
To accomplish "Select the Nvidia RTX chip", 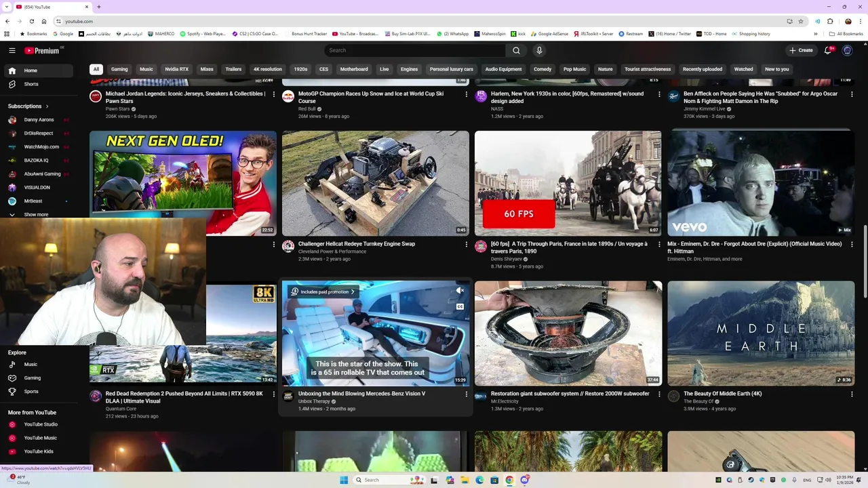I will coord(177,69).
